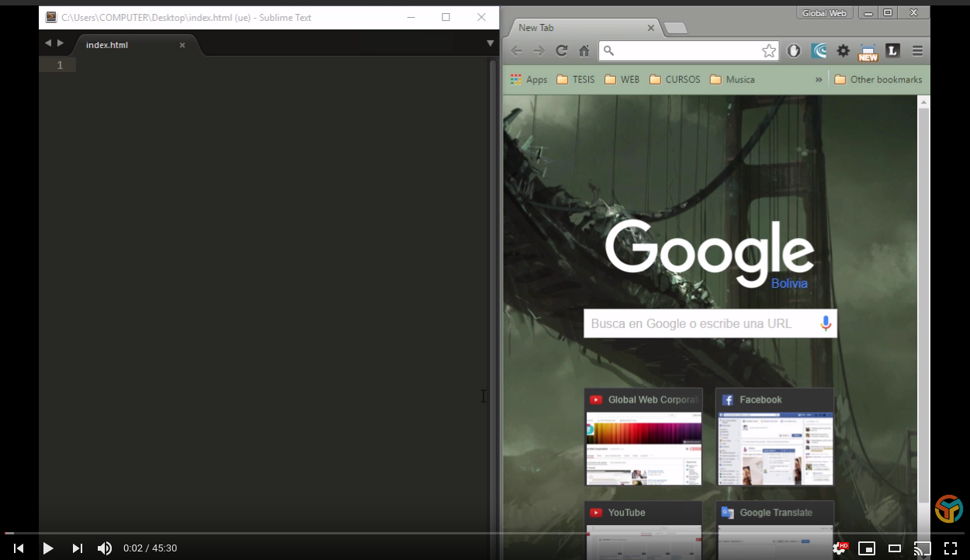Image resolution: width=970 pixels, height=560 pixels.
Task: Start voice search with the microphone
Action: [826, 323]
